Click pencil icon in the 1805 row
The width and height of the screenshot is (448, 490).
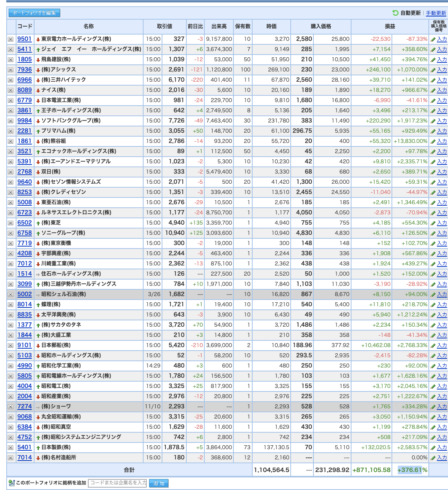tap(433, 60)
